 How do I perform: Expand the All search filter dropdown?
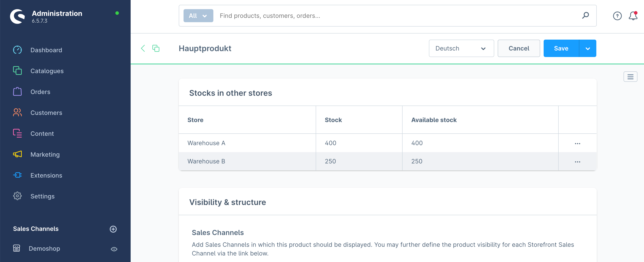pos(198,16)
